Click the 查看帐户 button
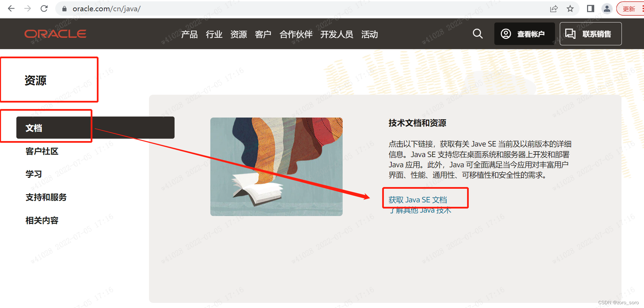Screen dimensions: 644x308 coord(524,34)
